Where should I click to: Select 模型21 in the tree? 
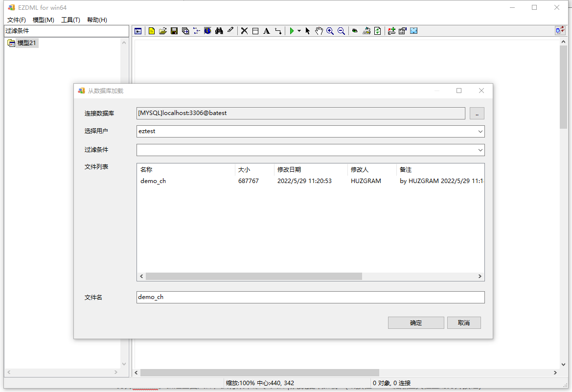pyautogui.click(x=27, y=43)
